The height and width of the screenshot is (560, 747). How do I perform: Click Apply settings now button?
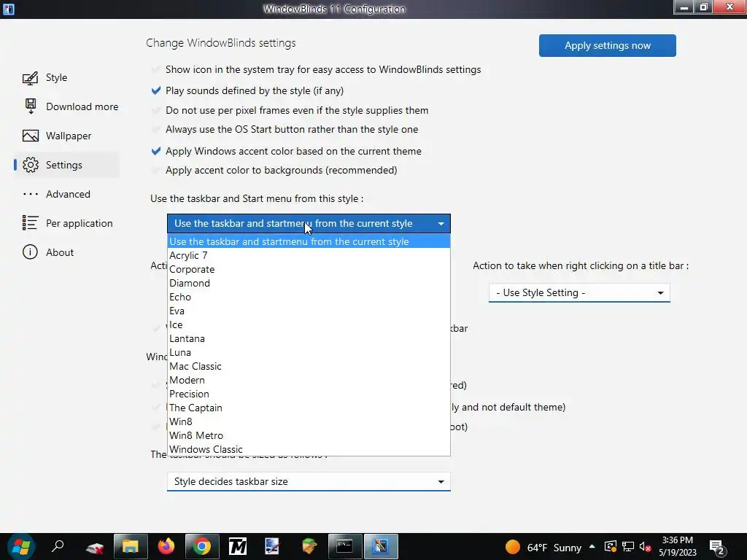(608, 45)
